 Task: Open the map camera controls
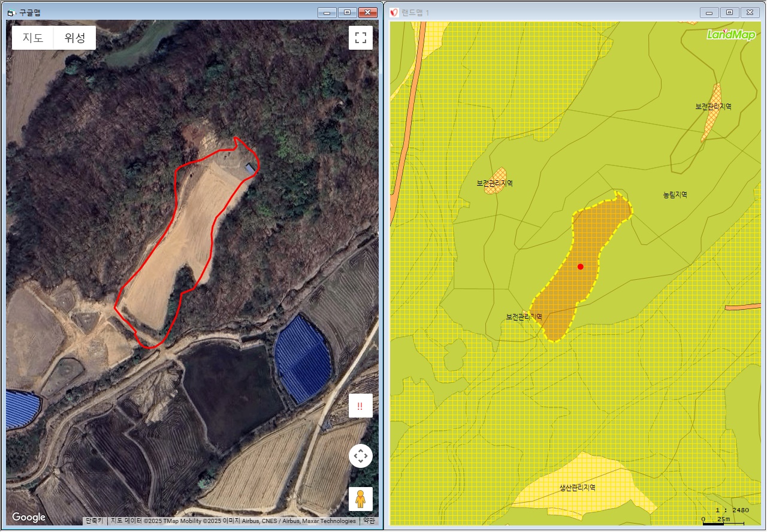360,457
